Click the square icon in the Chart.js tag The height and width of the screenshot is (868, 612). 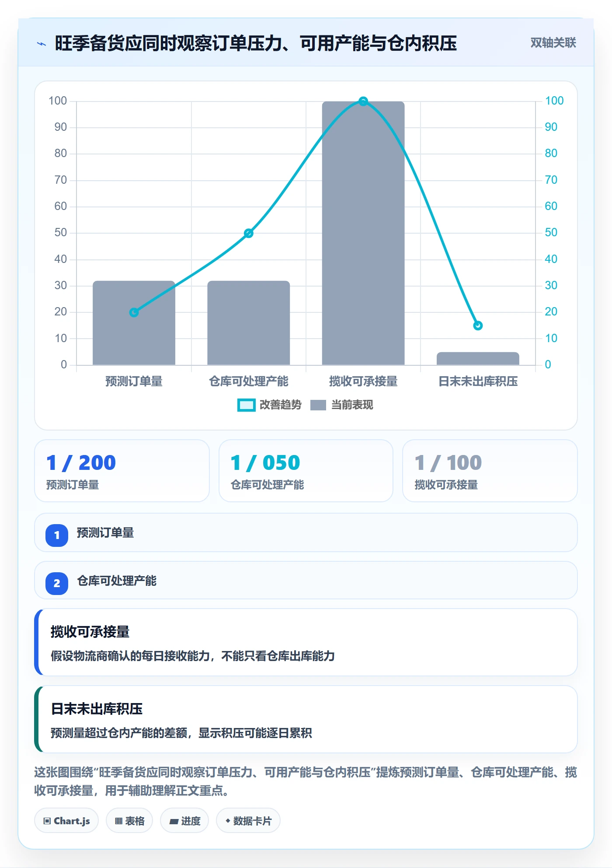coord(47,821)
